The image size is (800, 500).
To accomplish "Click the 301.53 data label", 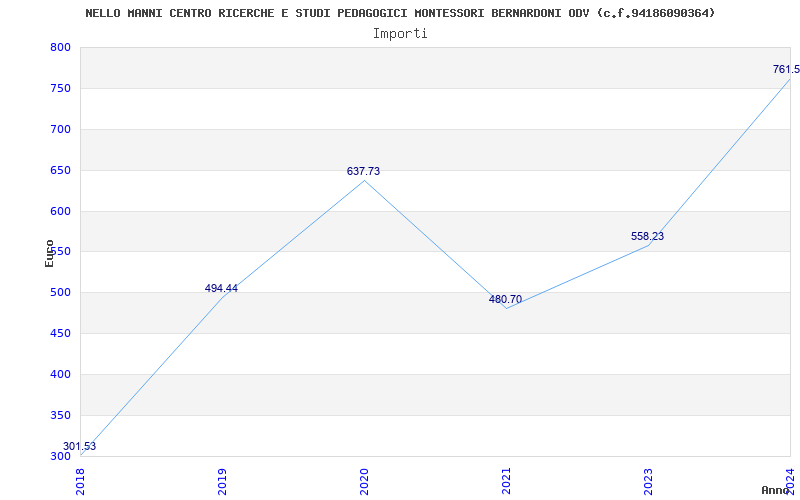I will 80,446.
